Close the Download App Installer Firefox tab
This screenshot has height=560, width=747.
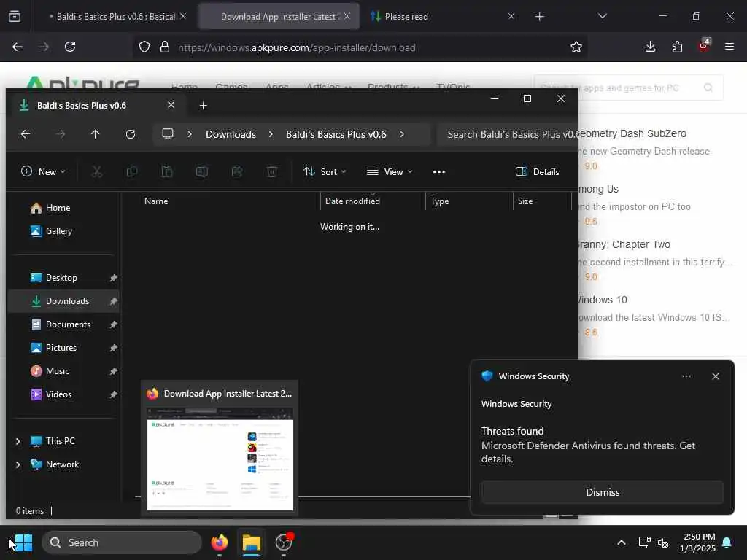coord(347,16)
